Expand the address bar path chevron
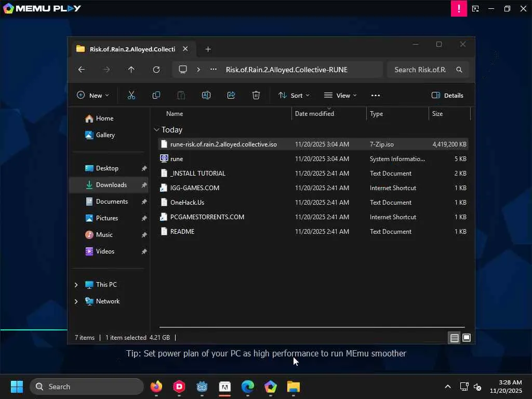The width and height of the screenshot is (532, 399). (198, 70)
